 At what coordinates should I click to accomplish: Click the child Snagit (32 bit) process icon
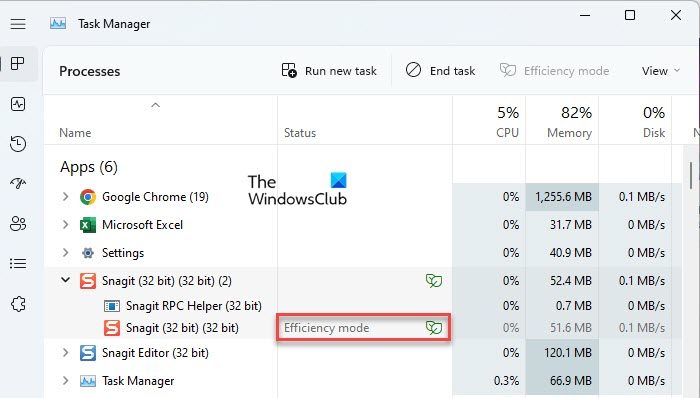112,328
